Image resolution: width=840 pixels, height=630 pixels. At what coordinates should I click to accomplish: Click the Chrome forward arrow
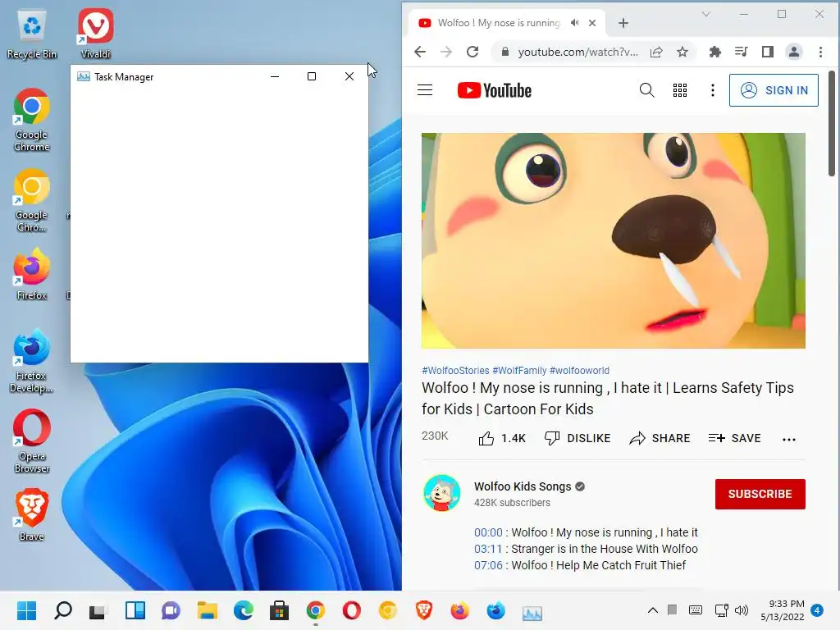(445, 52)
